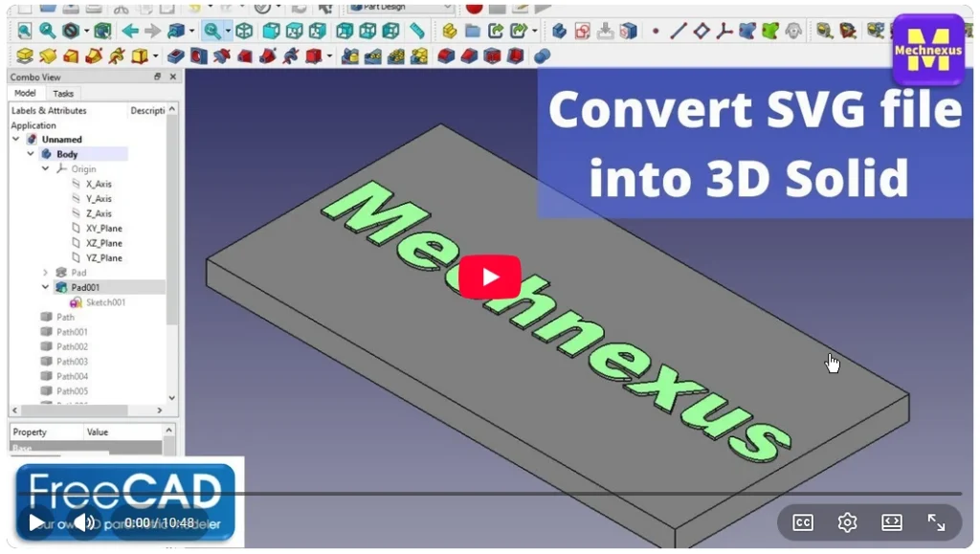Click the Measure distance ruler icon
Viewport: 980px width, 554px height.
(417, 31)
